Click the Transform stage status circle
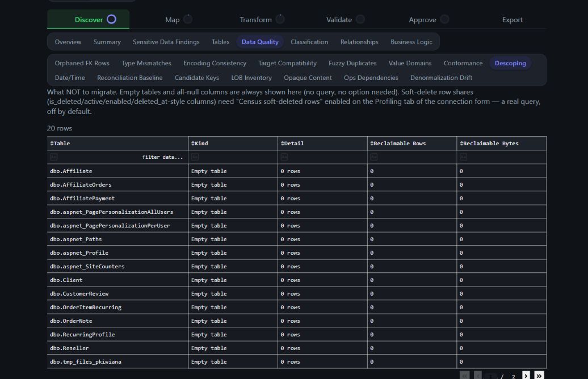 pos(280,19)
